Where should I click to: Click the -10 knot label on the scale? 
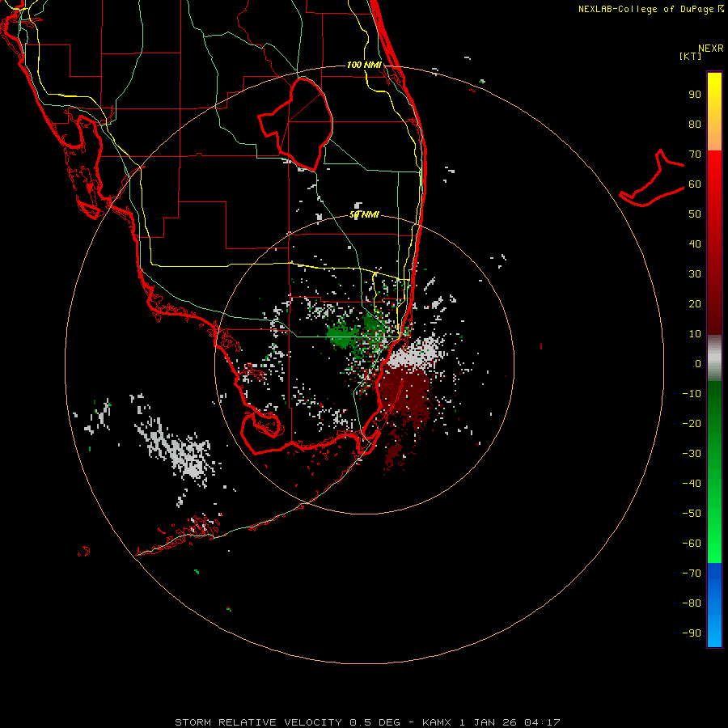point(692,394)
